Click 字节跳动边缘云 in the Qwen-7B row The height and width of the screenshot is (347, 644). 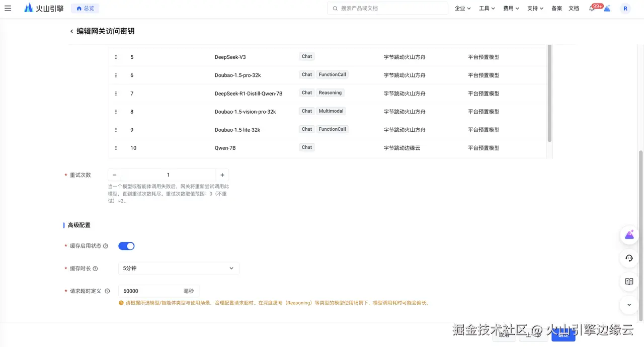(x=401, y=148)
